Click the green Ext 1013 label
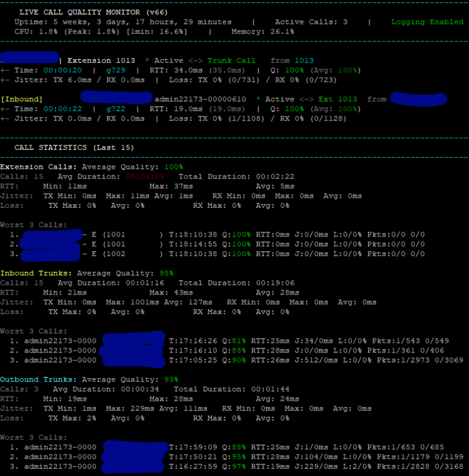The height and width of the screenshot is (476, 469). coord(338,99)
